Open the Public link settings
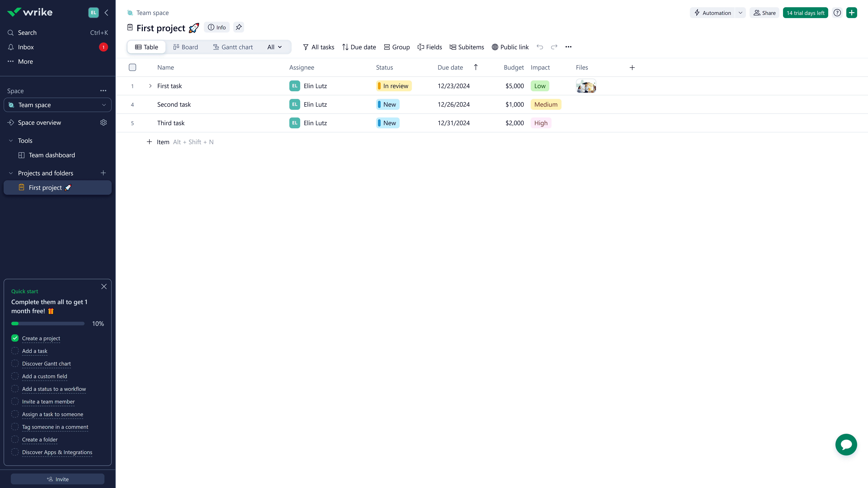This screenshot has height=488, width=868. click(510, 47)
